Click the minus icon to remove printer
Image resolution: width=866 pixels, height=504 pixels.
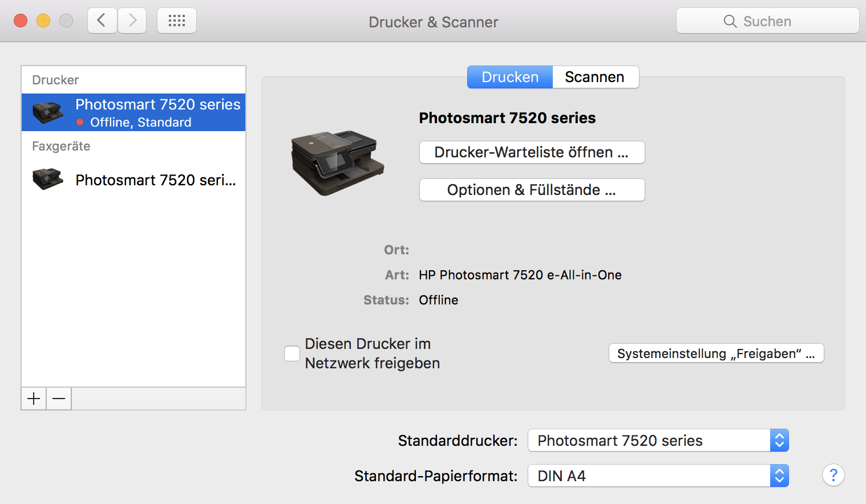(x=59, y=399)
